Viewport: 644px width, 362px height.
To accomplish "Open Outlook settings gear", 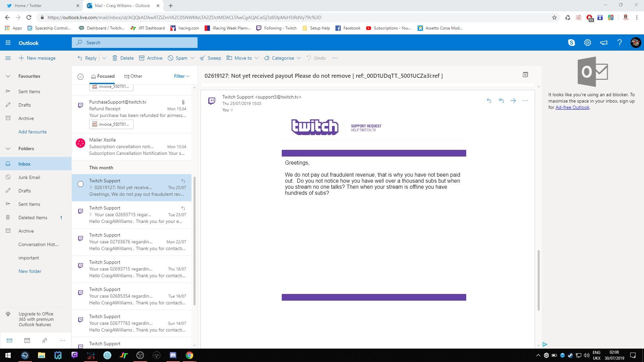I will (588, 43).
